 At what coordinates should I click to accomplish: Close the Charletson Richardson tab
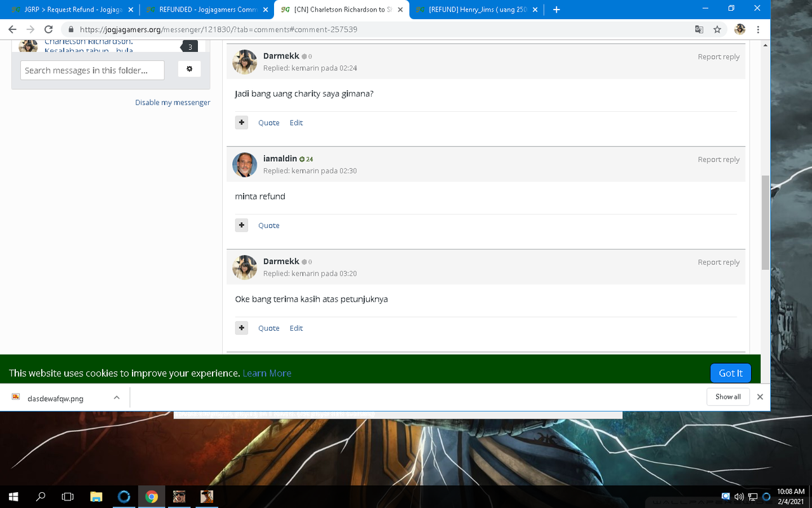(x=400, y=10)
